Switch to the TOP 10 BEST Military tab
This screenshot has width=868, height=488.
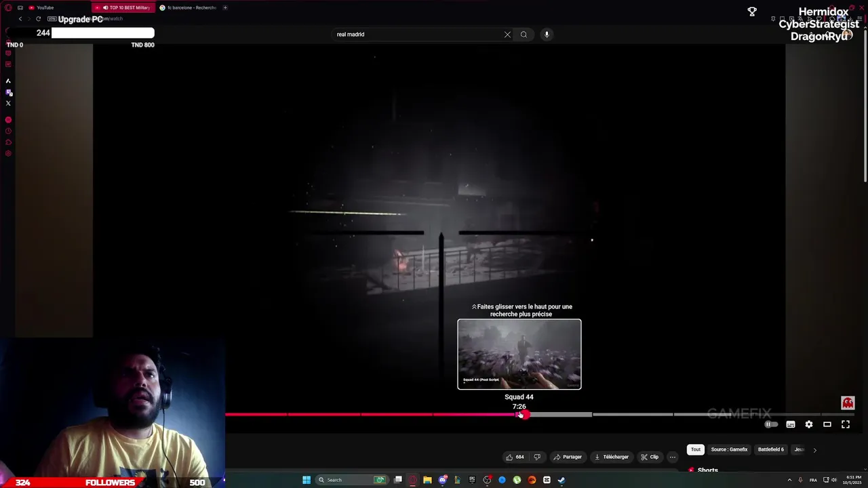tap(122, 7)
